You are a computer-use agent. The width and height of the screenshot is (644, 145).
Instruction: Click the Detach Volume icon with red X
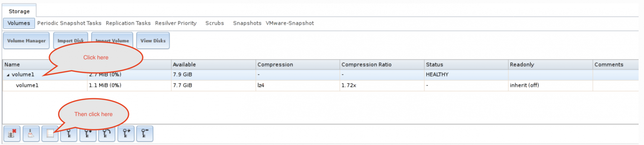click(x=12, y=134)
